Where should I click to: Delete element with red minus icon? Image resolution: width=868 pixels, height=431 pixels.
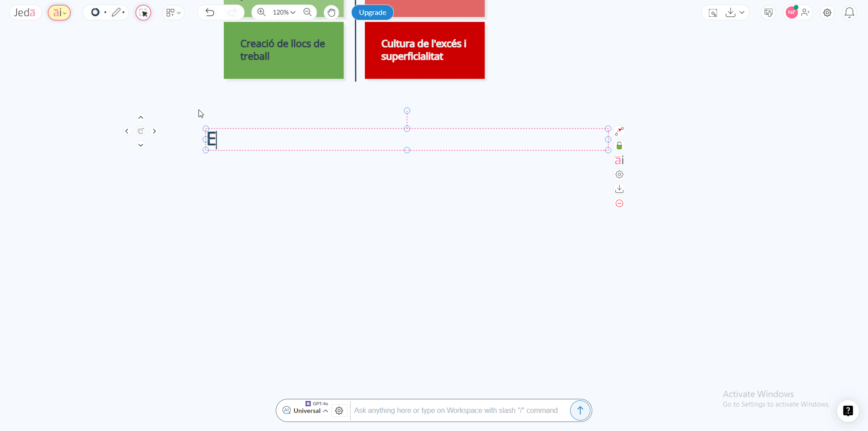619,204
